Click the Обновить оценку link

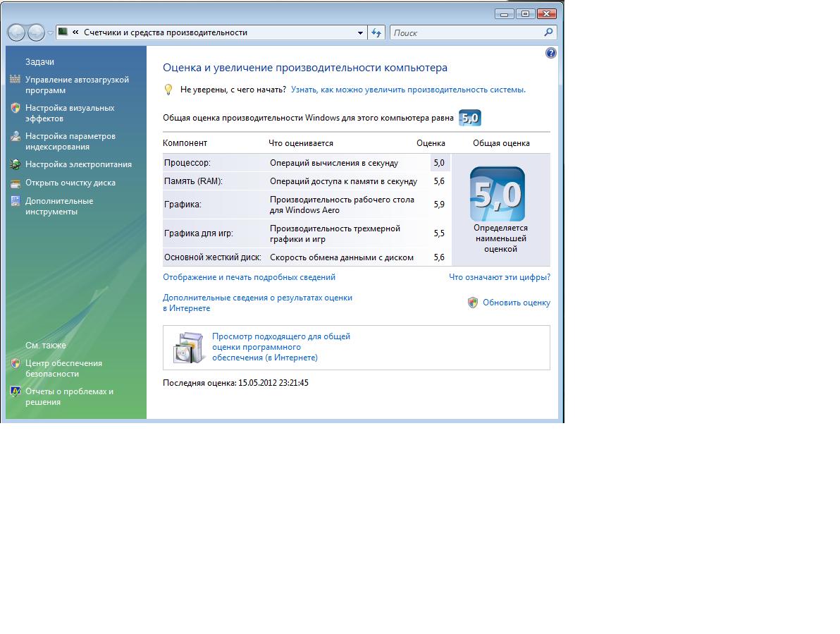point(516,303)
